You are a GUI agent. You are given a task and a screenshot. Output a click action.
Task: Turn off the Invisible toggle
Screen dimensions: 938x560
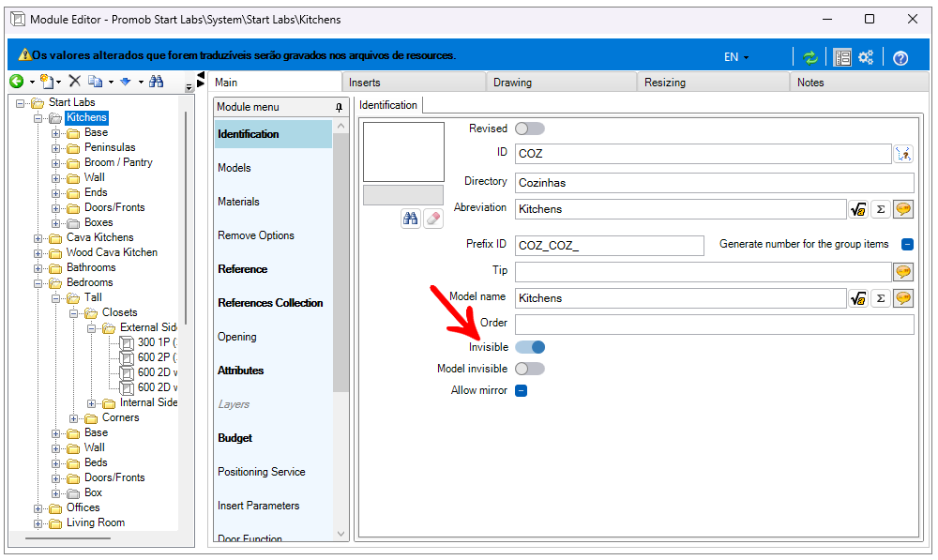tap(530, 347)
